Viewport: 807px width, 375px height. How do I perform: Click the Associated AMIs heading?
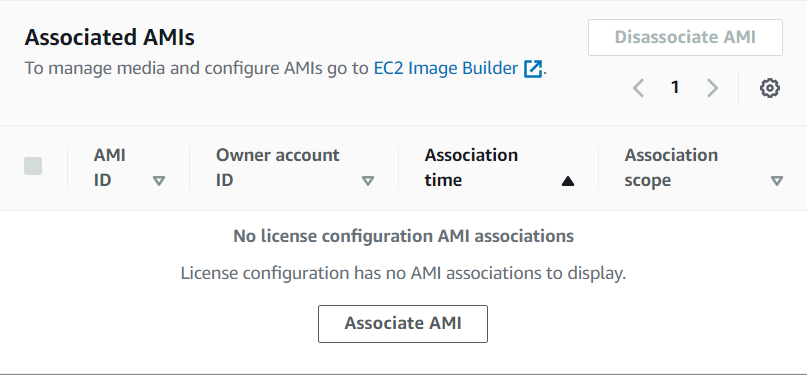click(110, 38)
